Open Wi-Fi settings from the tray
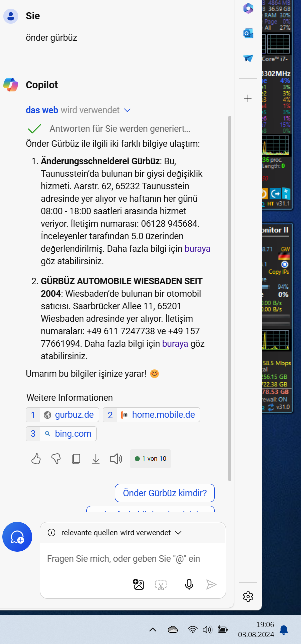 [193, 629]
